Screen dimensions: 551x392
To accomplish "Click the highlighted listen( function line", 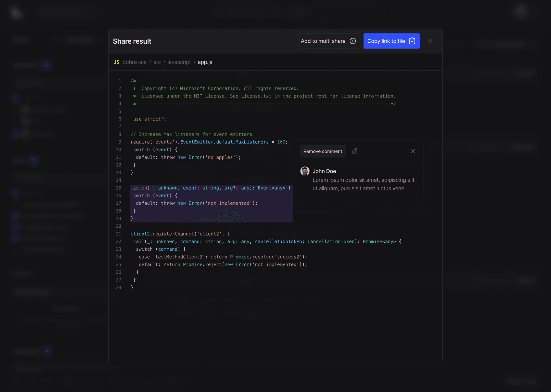I will pos(211,188).
